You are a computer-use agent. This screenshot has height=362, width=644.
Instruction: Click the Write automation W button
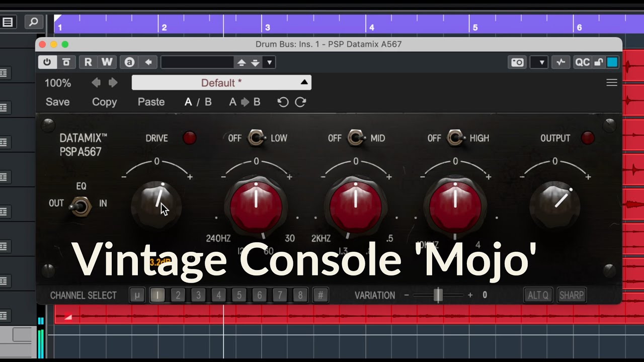(107, 62)
